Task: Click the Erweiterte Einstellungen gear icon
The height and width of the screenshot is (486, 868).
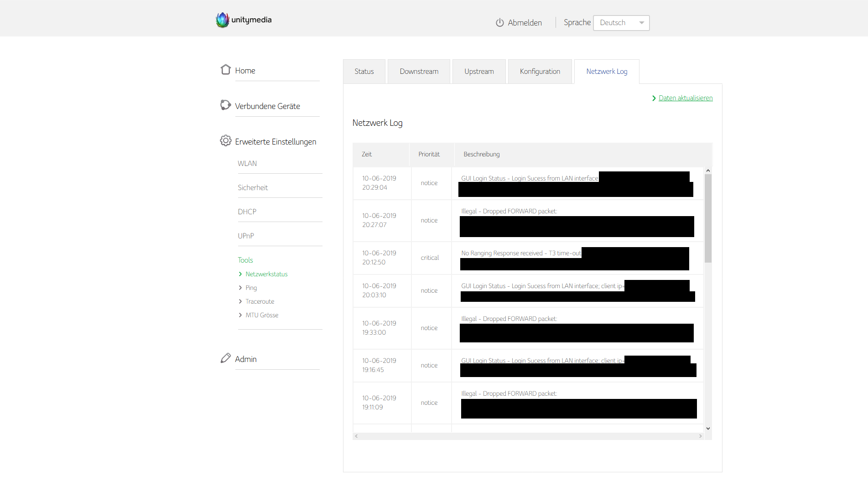Action: pos(225,140)
